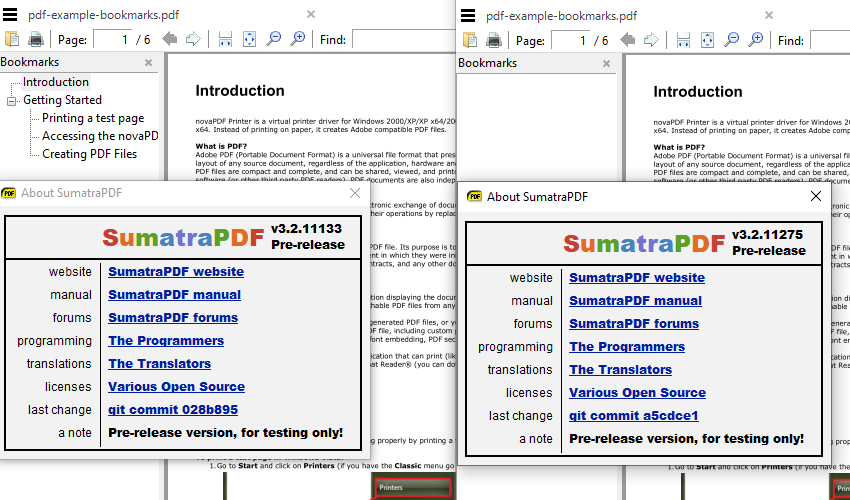Go to previous page in right window
The width and height of the screenshot is (850, 500).
(628, 40)
